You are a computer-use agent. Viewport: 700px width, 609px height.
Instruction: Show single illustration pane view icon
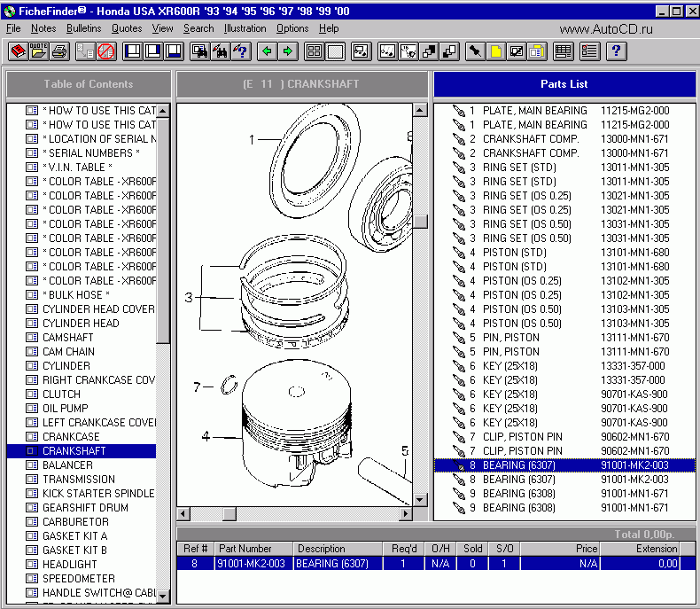point(335,51)
